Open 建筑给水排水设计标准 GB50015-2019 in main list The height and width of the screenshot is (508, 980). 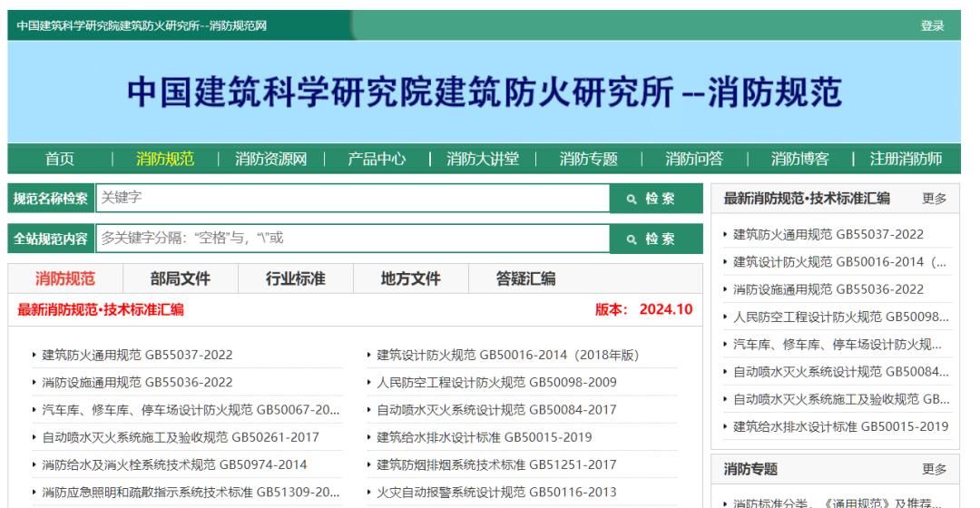pyautogui.click(x=485, y=437)
